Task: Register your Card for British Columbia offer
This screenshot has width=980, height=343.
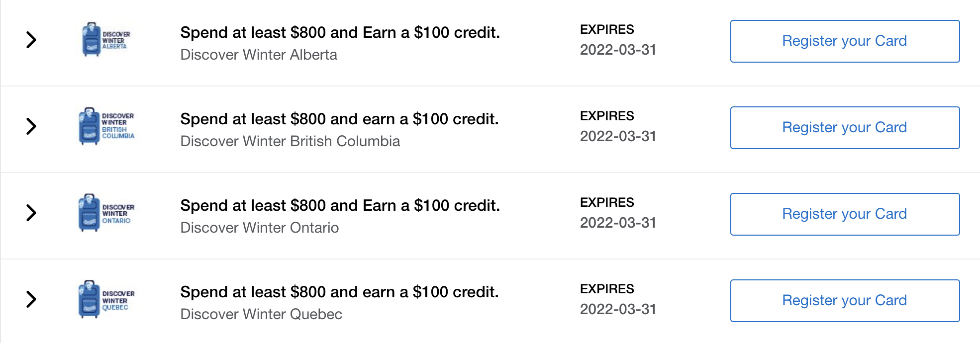Action: [x=844, y=128]
